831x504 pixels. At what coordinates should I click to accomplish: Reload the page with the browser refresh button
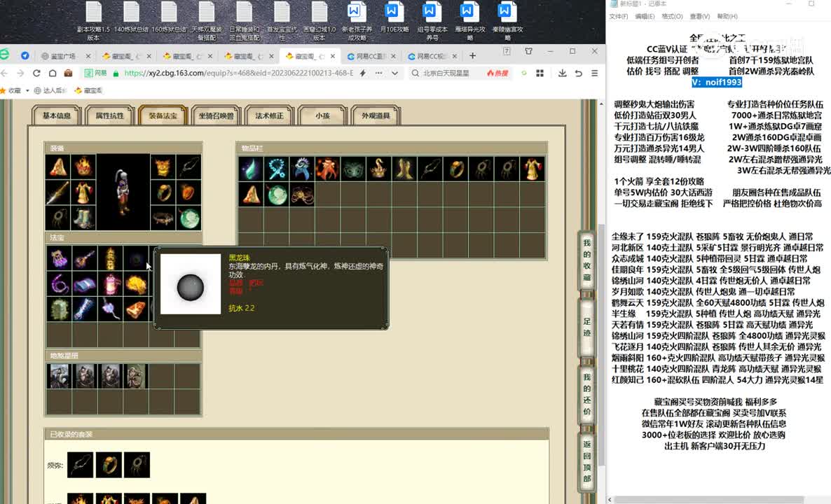pos(36,73)
